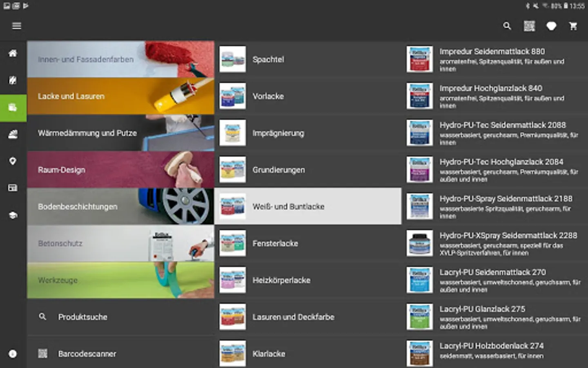Select the Lasuren und Deckfarbe subcategory
The image size is (588, 368).
[308, 317]
